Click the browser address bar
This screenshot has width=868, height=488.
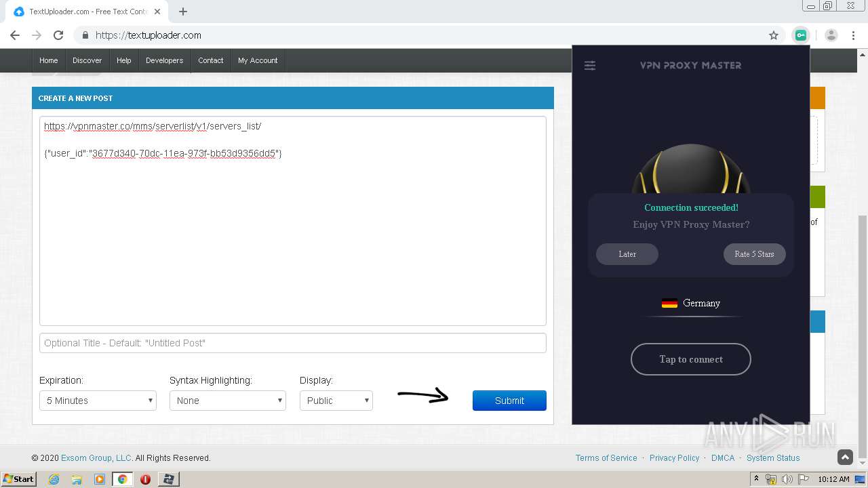point(427,35)
